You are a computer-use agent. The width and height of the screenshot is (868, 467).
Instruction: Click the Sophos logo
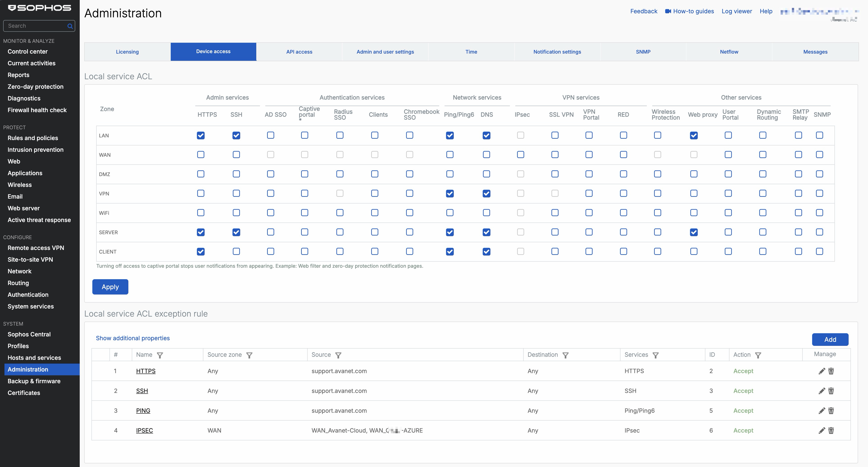(39, 8)
